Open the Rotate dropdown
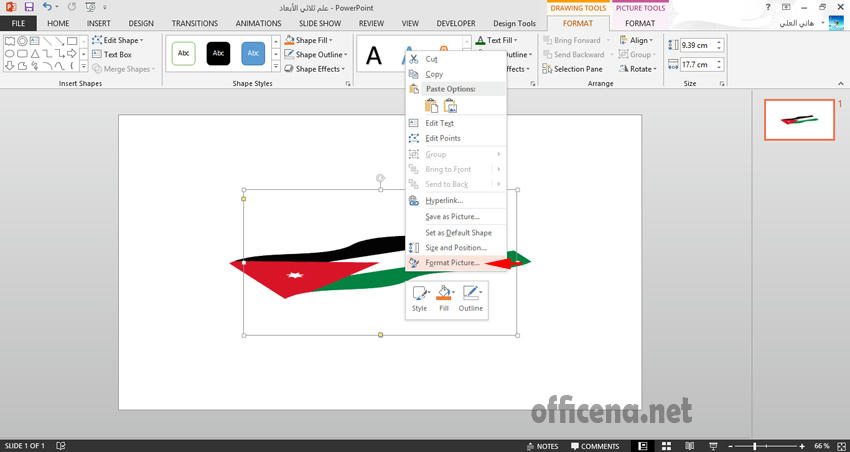 [x=638, y=69]
